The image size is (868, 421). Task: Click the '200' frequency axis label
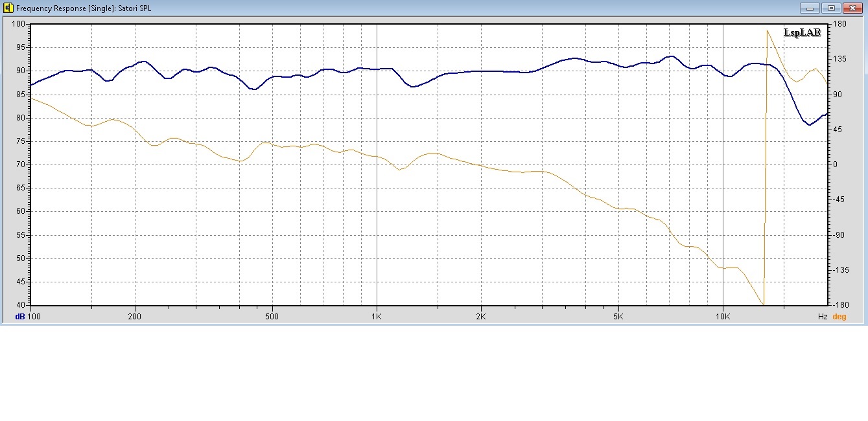[x=134, y=317]
